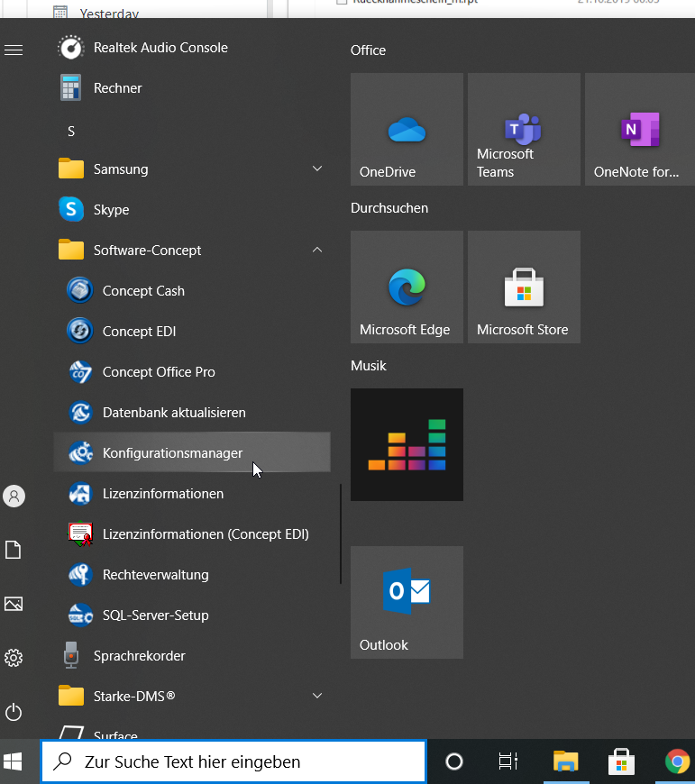Viewport: 695px width, 784px height.
Task: Expand the Starke-DMS folder
Action: point(316,697)
